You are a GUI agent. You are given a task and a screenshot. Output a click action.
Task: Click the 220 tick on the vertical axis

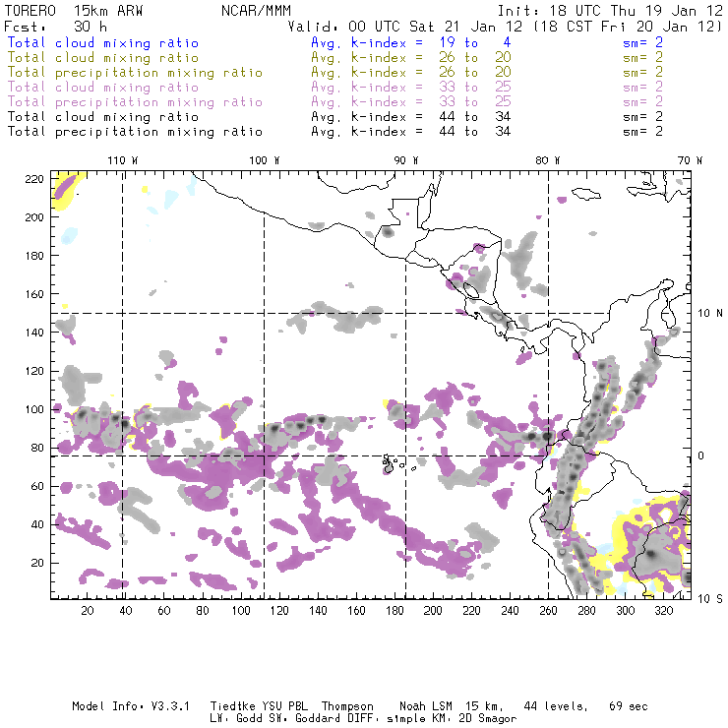click(35, 178)
